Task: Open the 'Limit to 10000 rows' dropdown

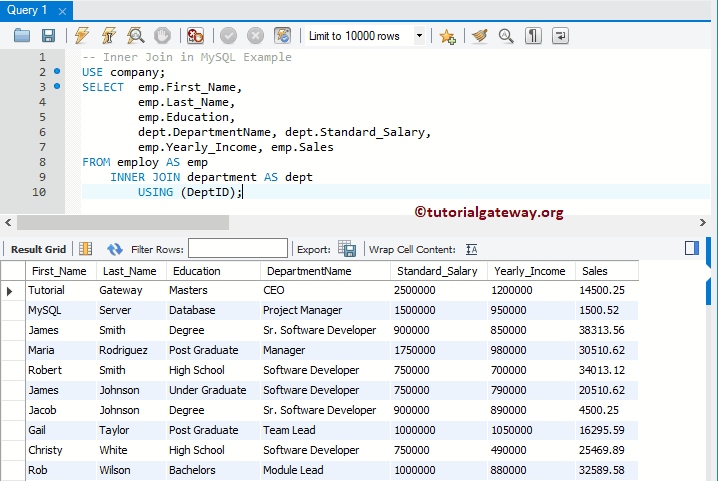Action: [419, 36]
